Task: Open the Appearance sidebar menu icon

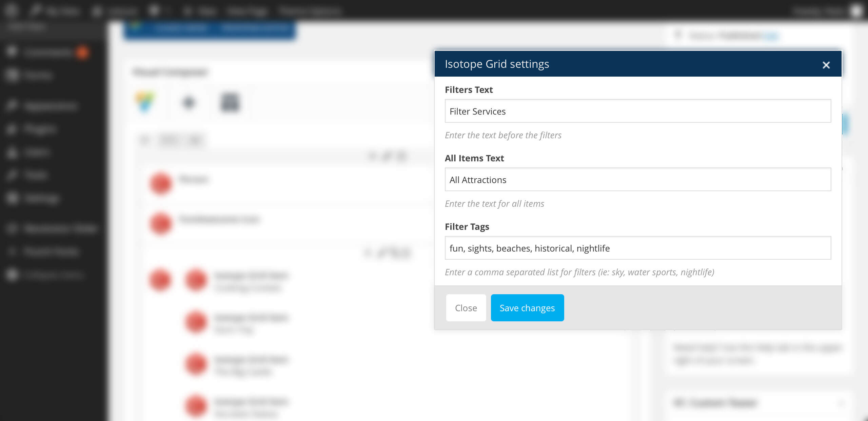Action: (12, 106)
